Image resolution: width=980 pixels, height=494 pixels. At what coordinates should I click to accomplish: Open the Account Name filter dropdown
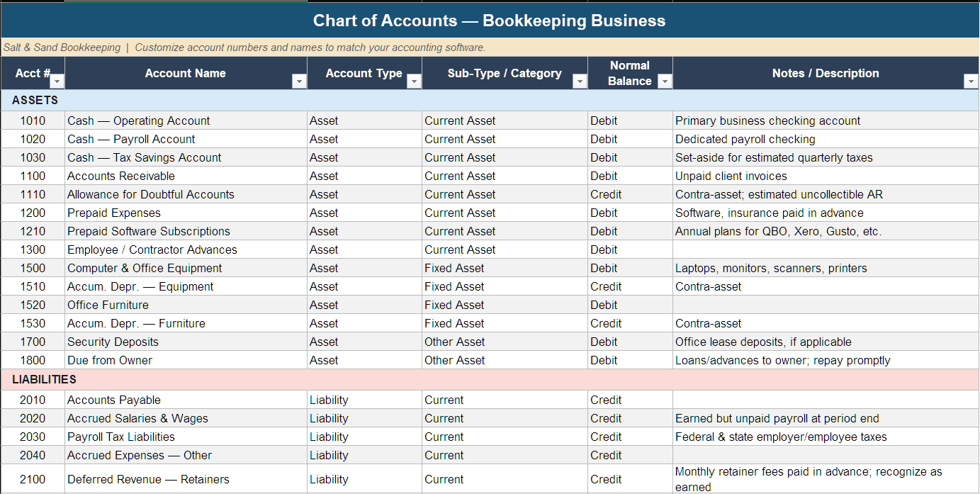tap(299, 82)
